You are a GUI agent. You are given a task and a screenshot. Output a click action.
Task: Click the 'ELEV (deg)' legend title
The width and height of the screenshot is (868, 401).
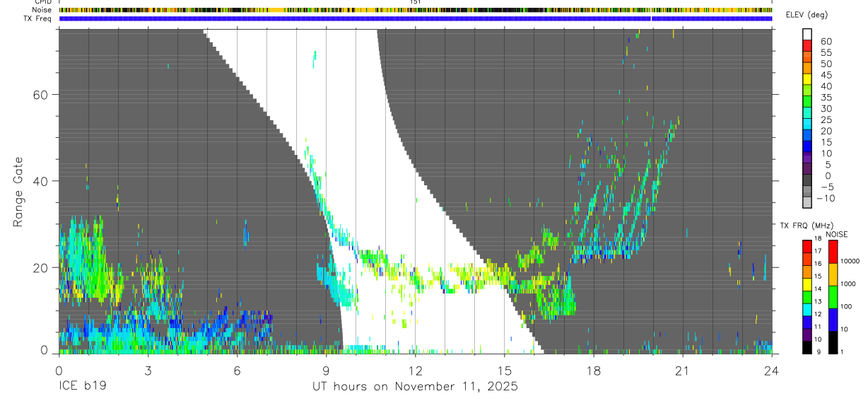pyautogui.click(x=807, y=16)
